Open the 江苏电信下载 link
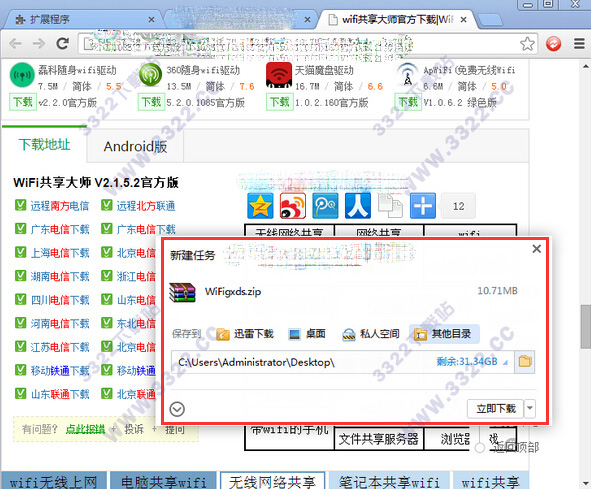 [60, 347]
